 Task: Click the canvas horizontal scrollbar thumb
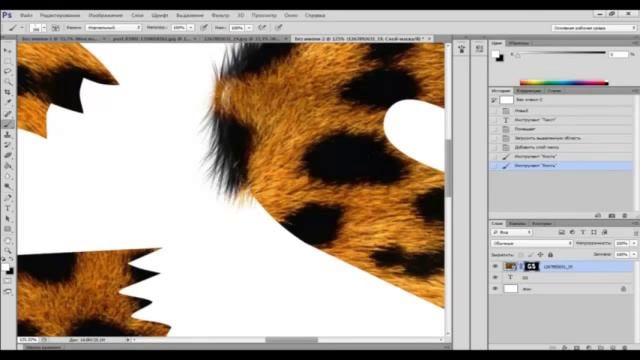click(x=291, y=340)
